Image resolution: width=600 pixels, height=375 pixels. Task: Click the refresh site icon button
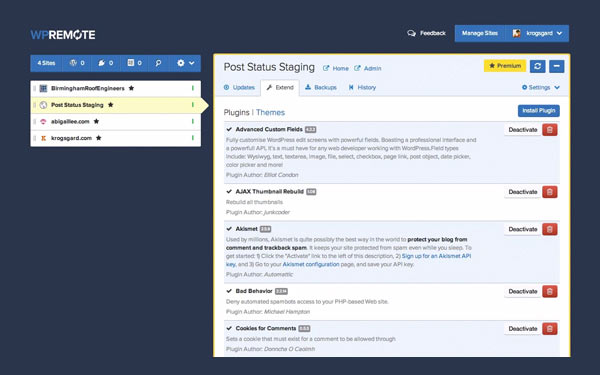tap(537, 66)
